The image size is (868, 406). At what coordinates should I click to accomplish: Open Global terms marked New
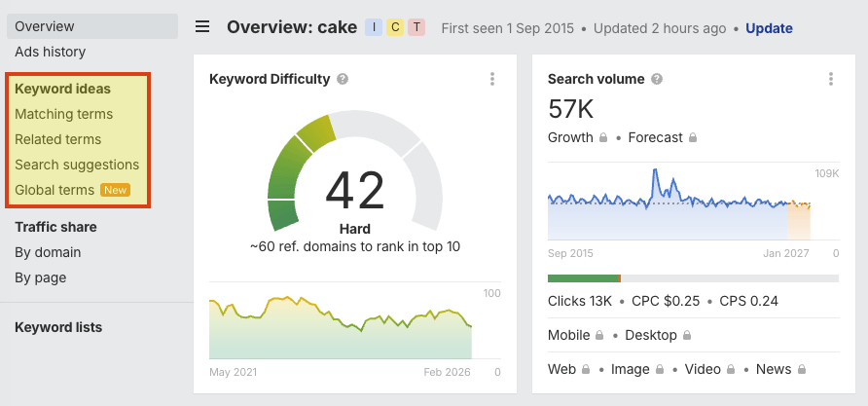54,190
